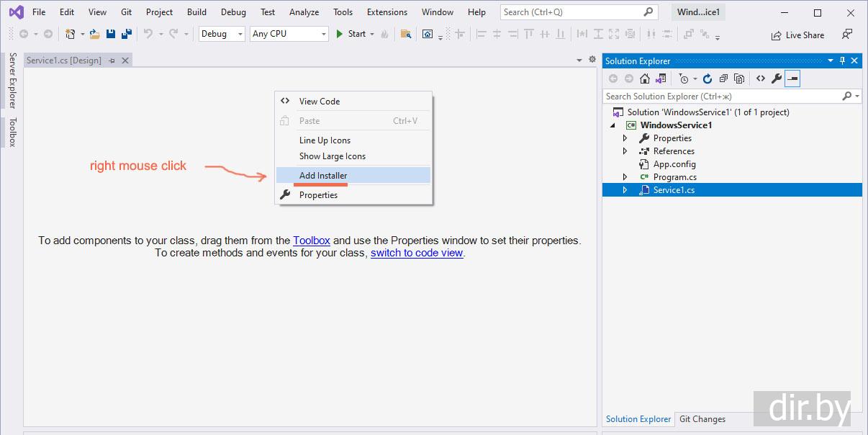
Task: Open the Debug configuration dropdown
Action: (x=222, y=34)
